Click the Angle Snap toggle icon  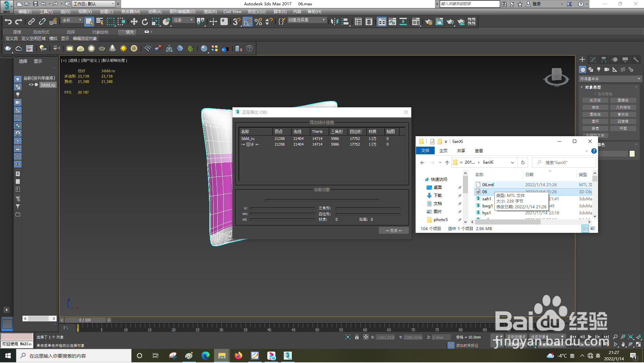click(x=248, y=22)
